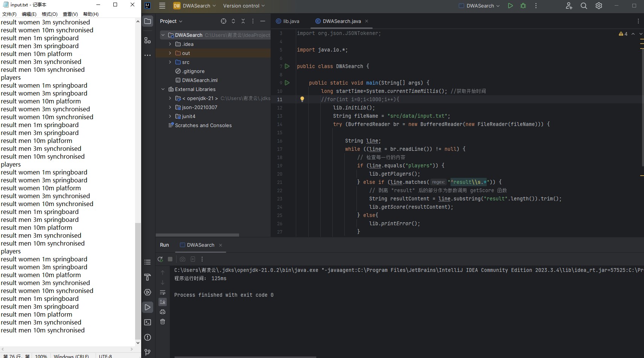
Task: Open IDE settings gear icon
Action: click(599, 6)
